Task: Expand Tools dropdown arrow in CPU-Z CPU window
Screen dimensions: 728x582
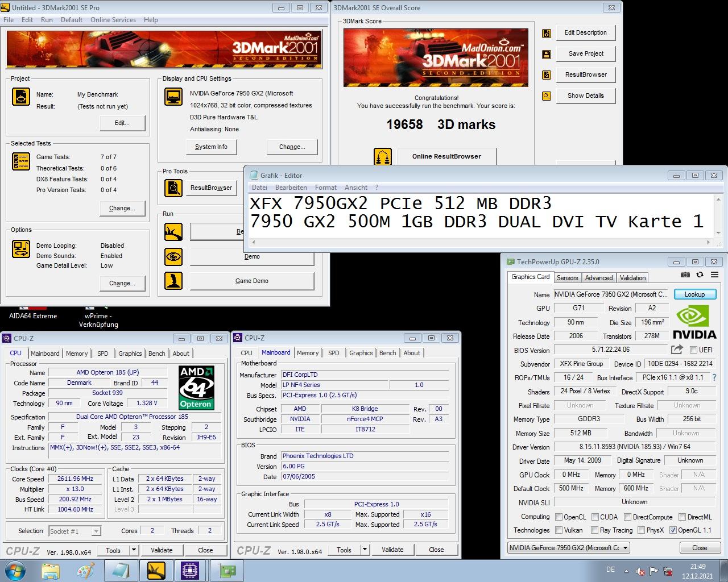Action: pos(134,550)
